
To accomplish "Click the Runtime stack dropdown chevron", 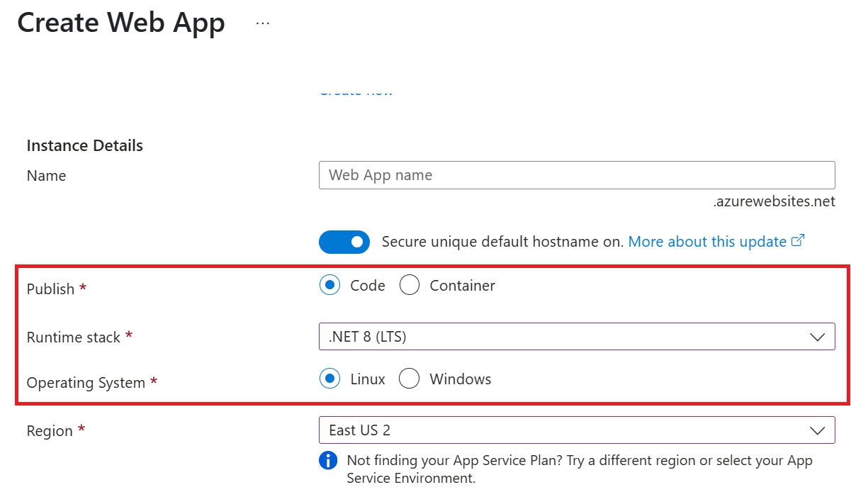I will pos(818,336).
